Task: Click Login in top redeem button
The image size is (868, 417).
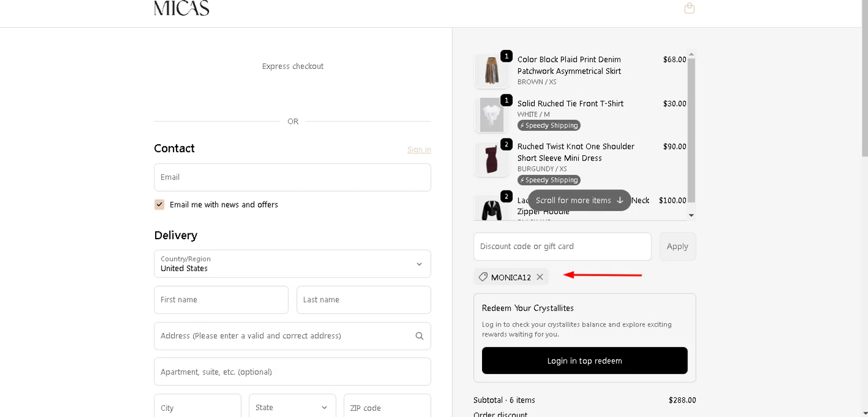Action: click(584, 361)
